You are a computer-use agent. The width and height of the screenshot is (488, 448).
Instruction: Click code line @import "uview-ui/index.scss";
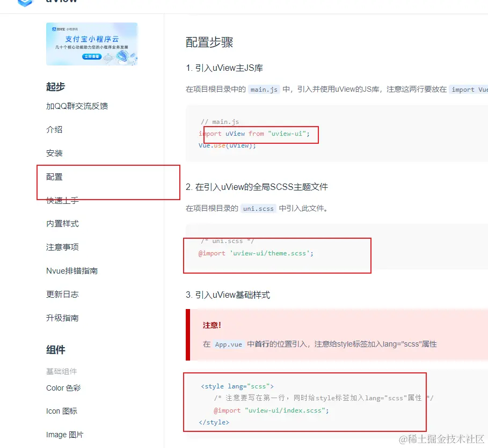pyautogui.click(x=271, y=410)
